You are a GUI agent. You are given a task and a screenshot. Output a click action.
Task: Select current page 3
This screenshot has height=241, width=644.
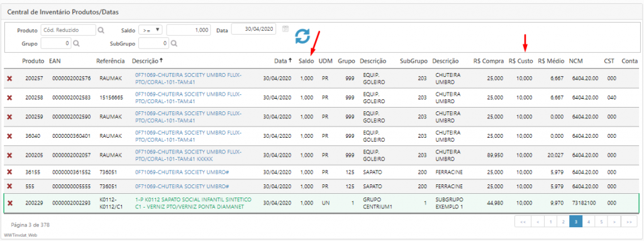point(576,221)
